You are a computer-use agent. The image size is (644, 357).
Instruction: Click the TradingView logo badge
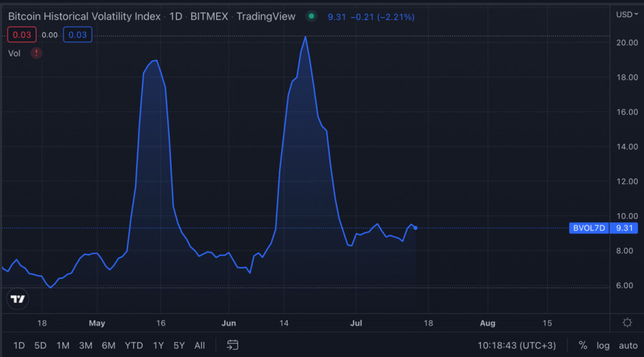(x=18, y=298)
